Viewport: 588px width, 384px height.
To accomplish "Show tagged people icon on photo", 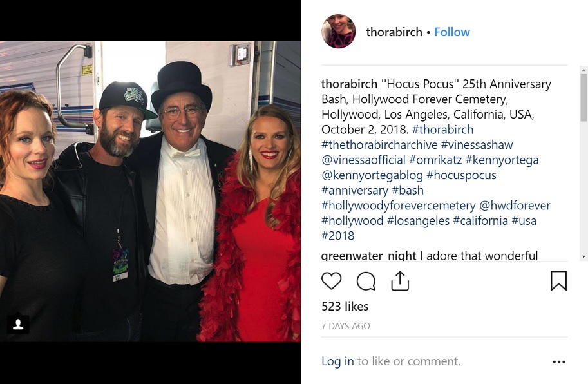I will [x=18, y=324].
